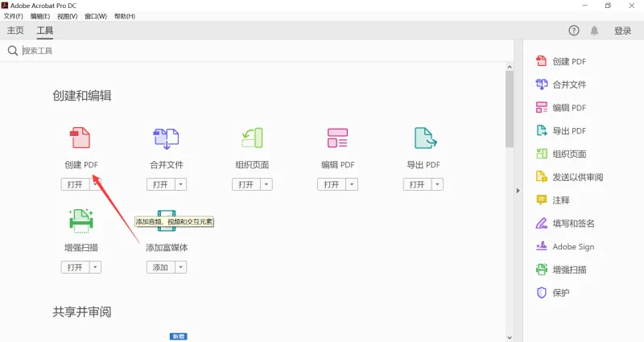
Task: Select 注释 comment icon in right sidebar
Action: [x=541, y=200]
